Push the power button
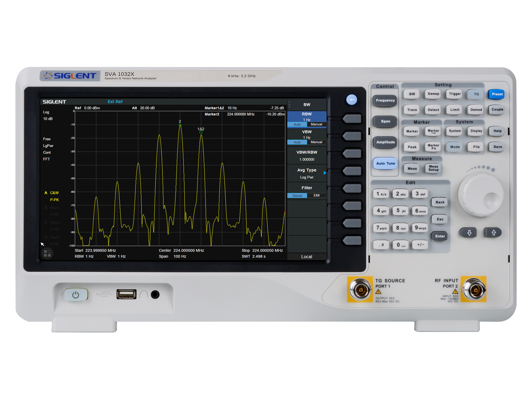The image size is (532, 399). tap(76, 295)
